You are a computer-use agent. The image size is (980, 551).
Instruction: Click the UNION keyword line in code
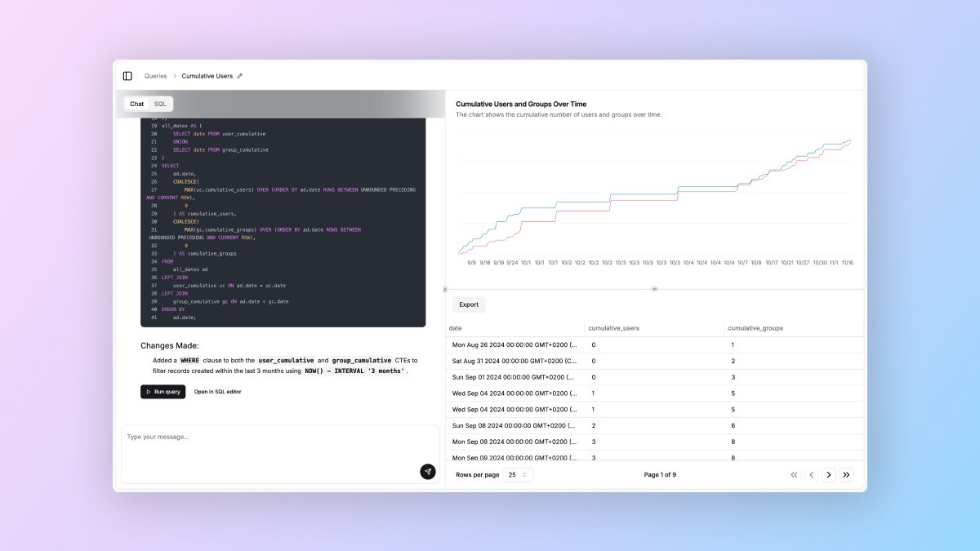pyautogui.click(x=180, y=142)
